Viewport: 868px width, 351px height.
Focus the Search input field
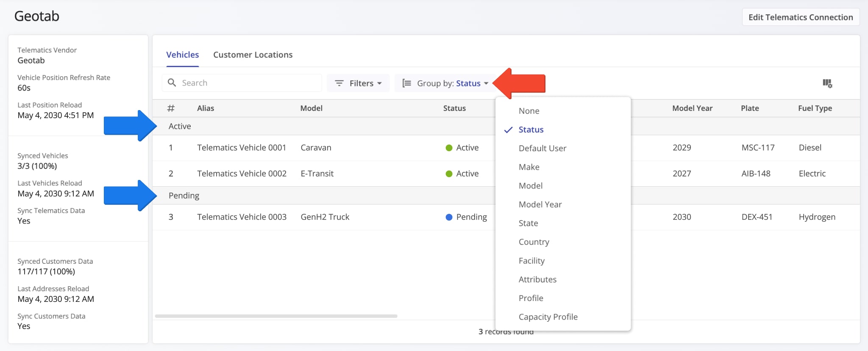coord(242,83)
